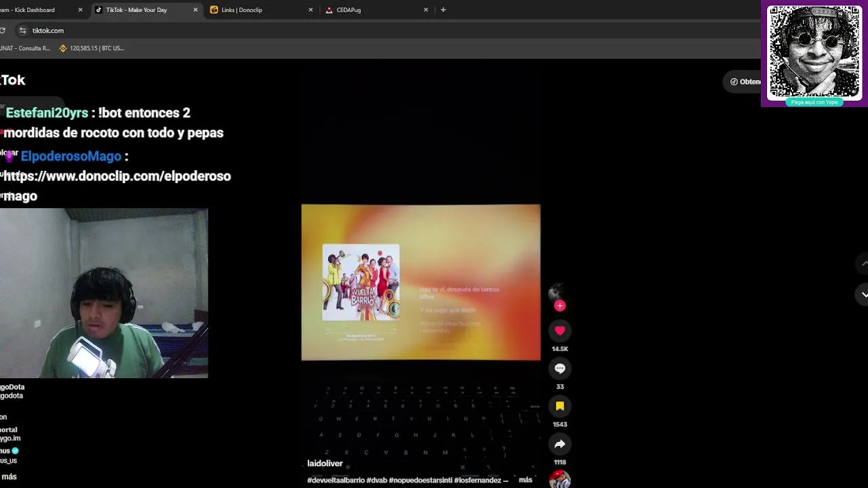Save video with the yellow bookmark icon

[559, 406]
